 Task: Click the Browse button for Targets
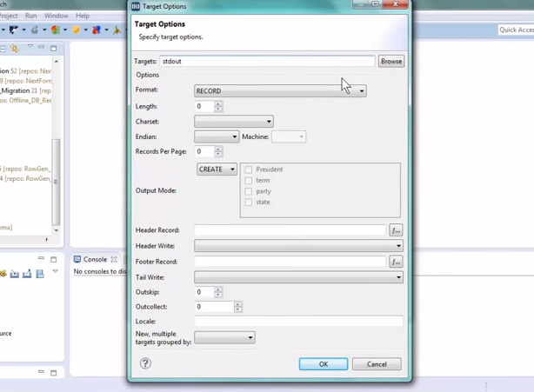coord(391,61)
